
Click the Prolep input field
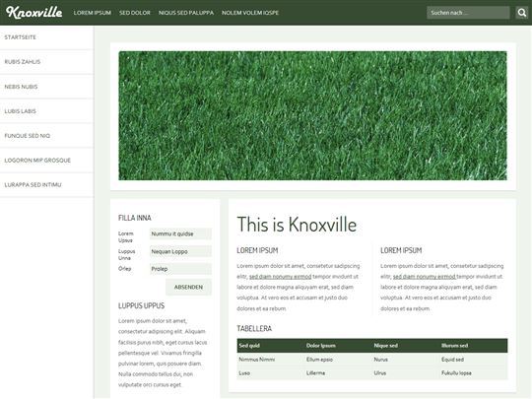point(180,269)
